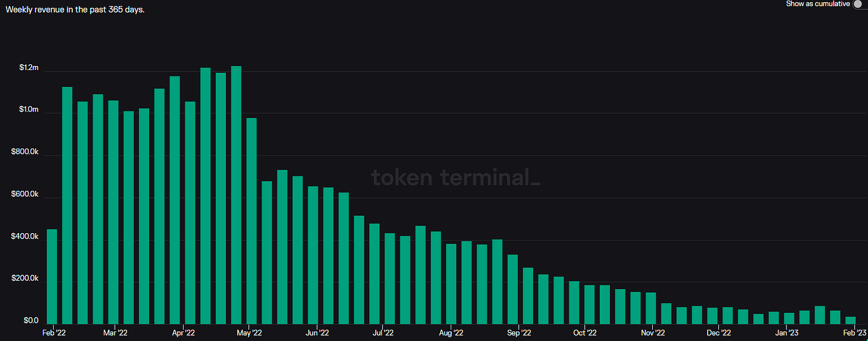Click the $1.2m y-axis label
Viewport: 868px width, 341px height.
28,68
